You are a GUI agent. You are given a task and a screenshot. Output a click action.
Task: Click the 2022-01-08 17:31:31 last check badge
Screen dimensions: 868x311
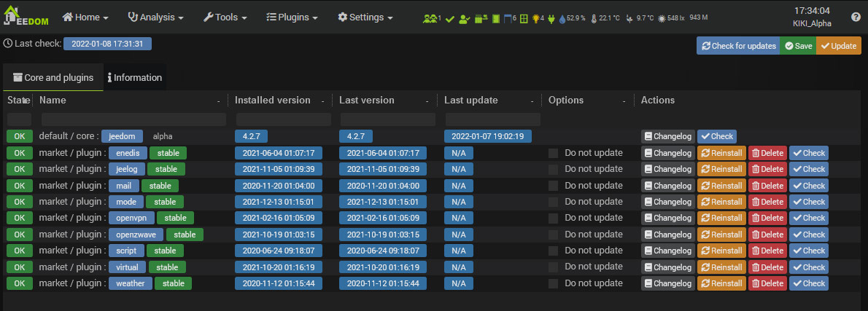point(107,44)
